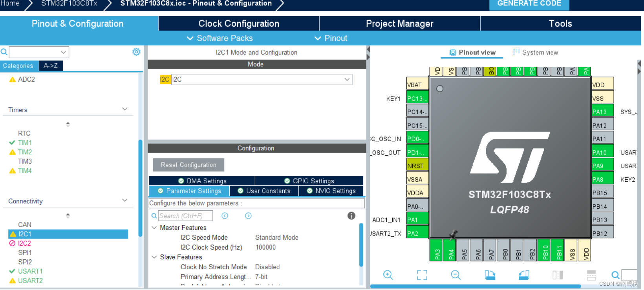Switch to the Clock Configuration tab
The height and width of the screenshot is (290, 644).
239,24
